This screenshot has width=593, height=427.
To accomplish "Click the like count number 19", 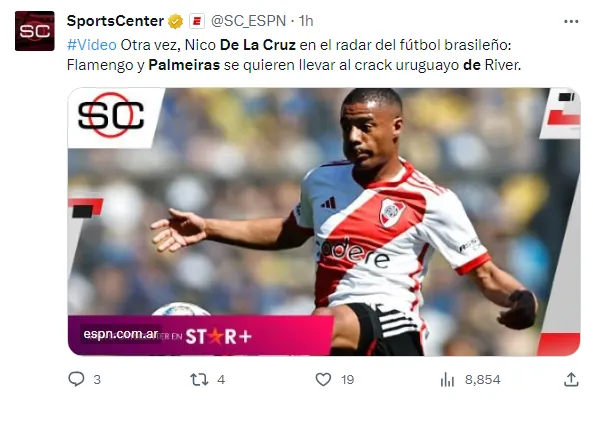I will pos(348,380).
